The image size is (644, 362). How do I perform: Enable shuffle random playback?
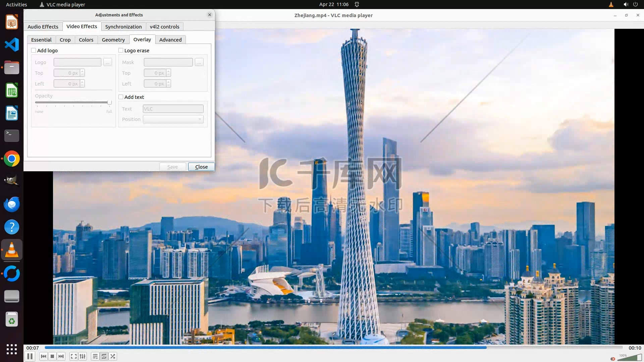coord(113,356)
